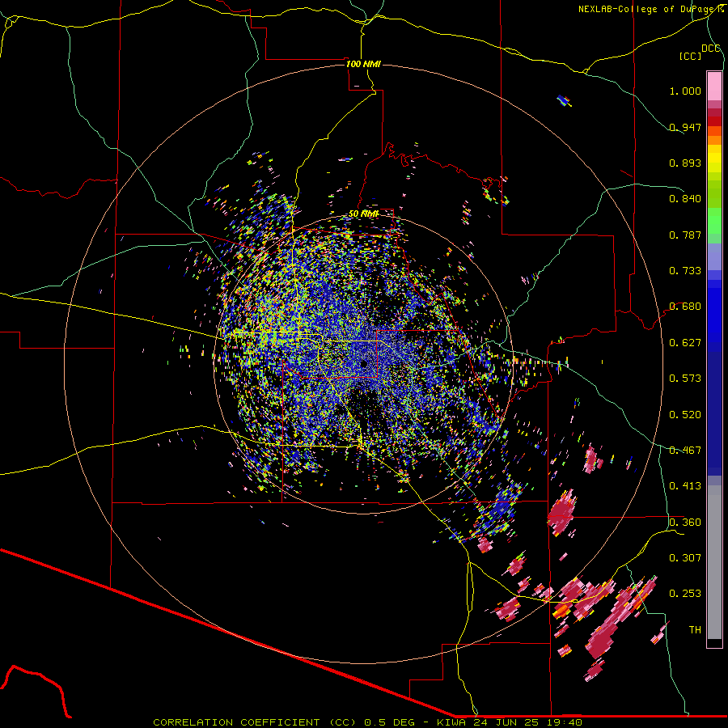Select the 0.360 scale value
Image resolution: width=728 pixels, height=728 pixels.
(685, 523)
